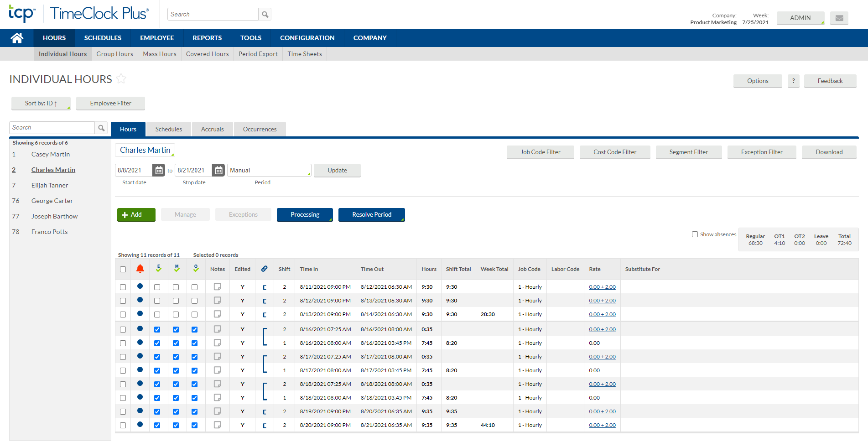Screen dimensions: 868x442
Task: Enable the Show absences checkbox
Action: pos(695,234)
